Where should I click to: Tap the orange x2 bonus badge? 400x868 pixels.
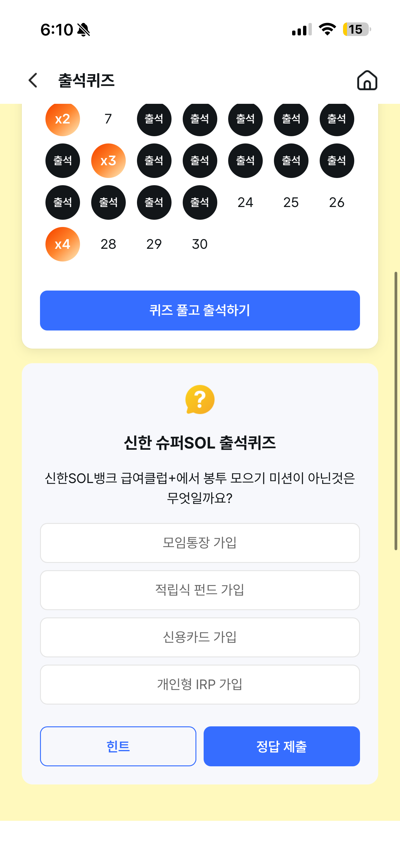63,119
